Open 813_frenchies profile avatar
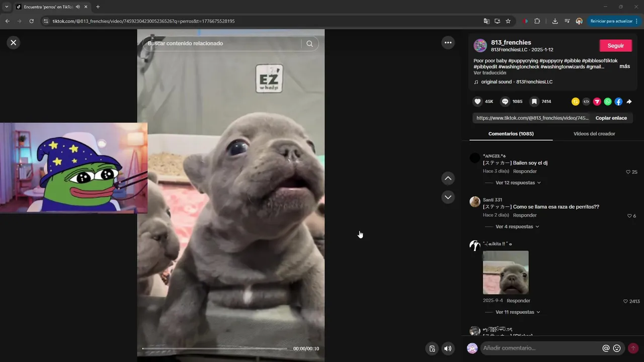Screen dimensions: 644x362 [480, 45]
